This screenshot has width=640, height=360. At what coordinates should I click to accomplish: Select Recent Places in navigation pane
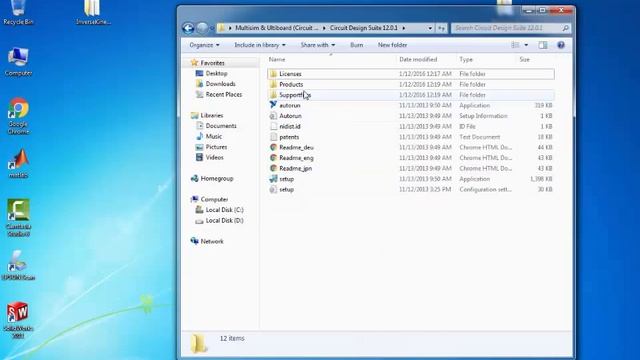click(x=224, y=94)
